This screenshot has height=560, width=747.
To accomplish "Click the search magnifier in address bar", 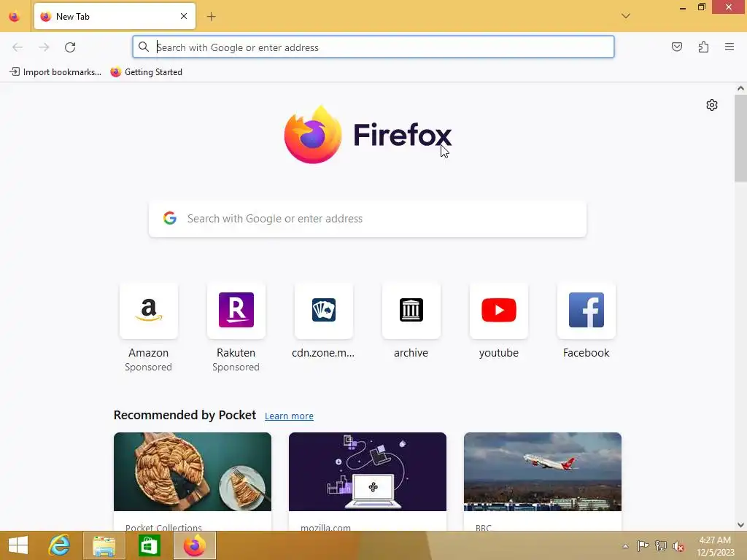I will coord(144,47).
